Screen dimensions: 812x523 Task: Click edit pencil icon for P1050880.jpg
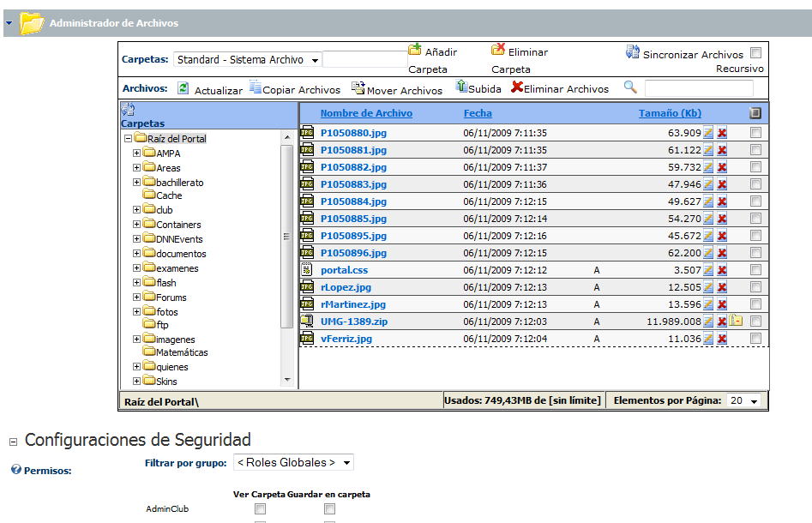708,133
